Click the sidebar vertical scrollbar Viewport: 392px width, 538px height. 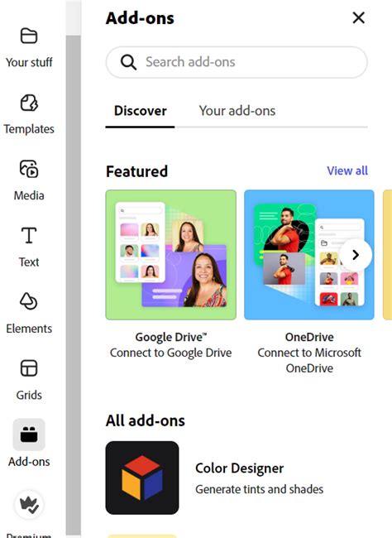74,284
